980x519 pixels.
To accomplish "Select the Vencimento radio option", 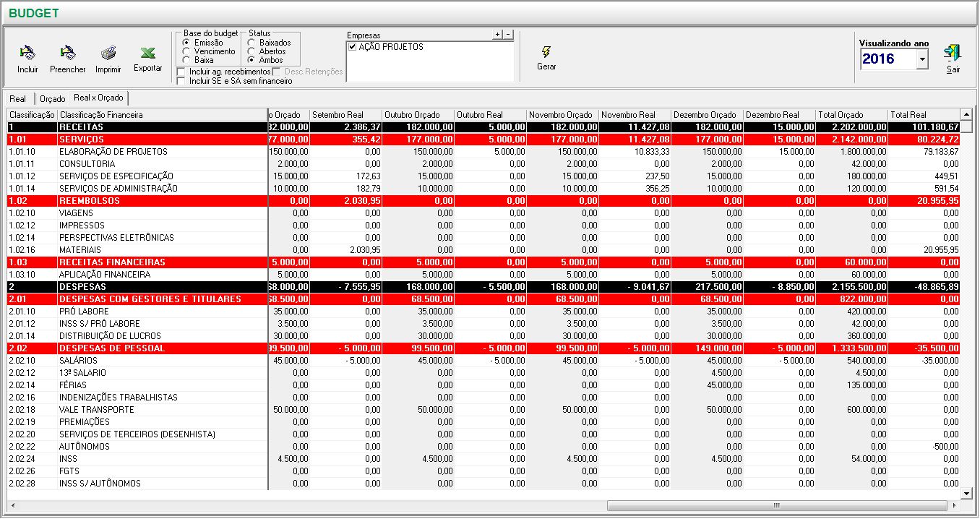I will (187, 51).
